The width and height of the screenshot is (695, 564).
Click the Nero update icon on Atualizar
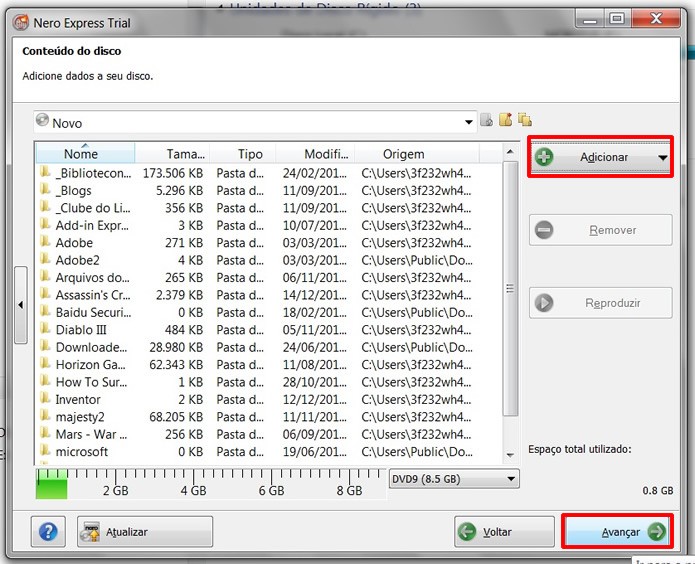[91, 532]
